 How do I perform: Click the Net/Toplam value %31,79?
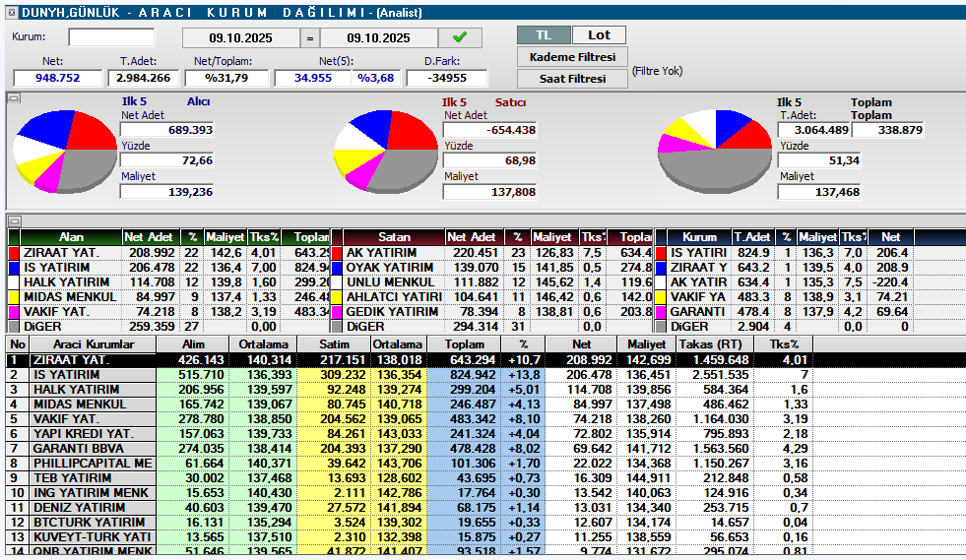tap(226, 78)
